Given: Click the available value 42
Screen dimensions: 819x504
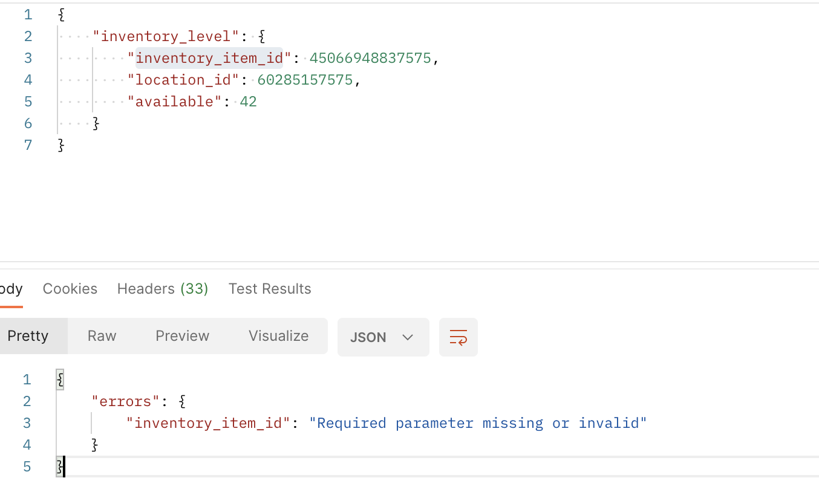Looking at the screenshot, I should tap(248, 102).
